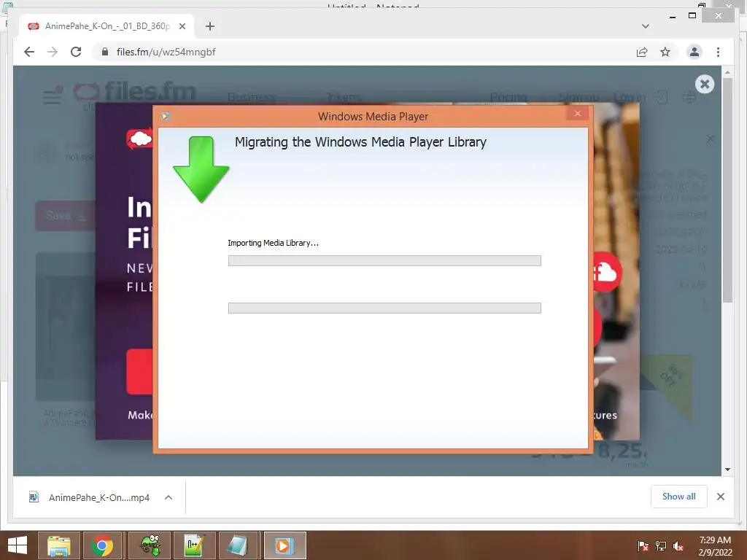Click the Windows Media Player title icon

165,116
